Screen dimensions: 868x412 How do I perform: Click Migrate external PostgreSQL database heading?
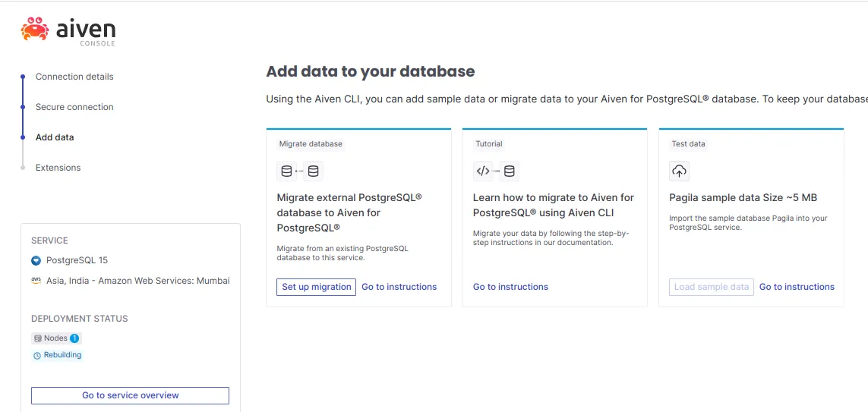349,212
